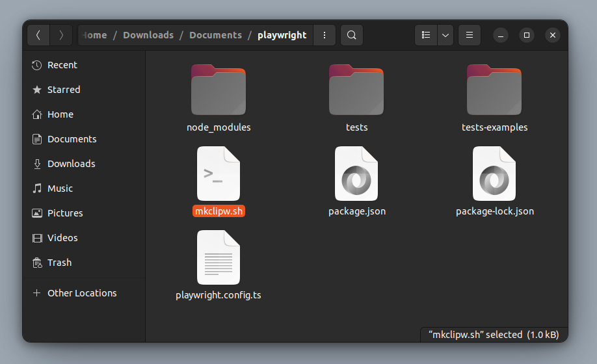Image resolution: width=597 pixels, height=364 pixels.
Task: Close the file manager window
Action: coord(553,35)
